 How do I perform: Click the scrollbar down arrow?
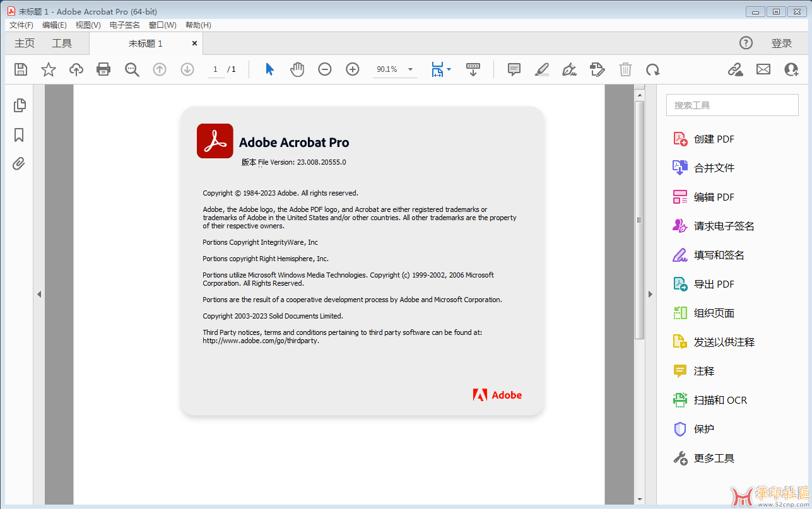(x=639, y=500)
